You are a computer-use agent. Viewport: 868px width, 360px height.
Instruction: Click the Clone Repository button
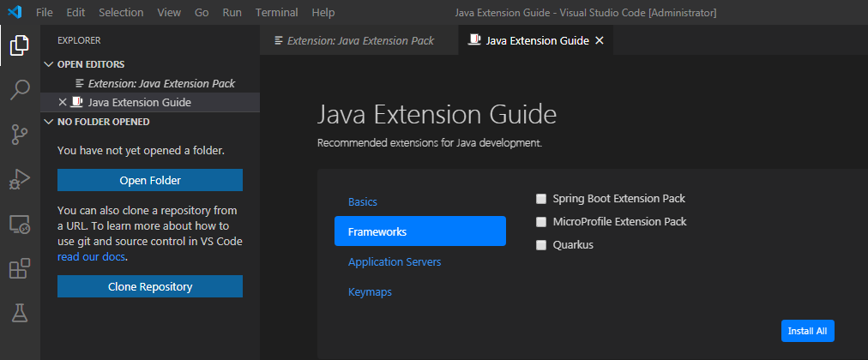(x=150, y=286)
